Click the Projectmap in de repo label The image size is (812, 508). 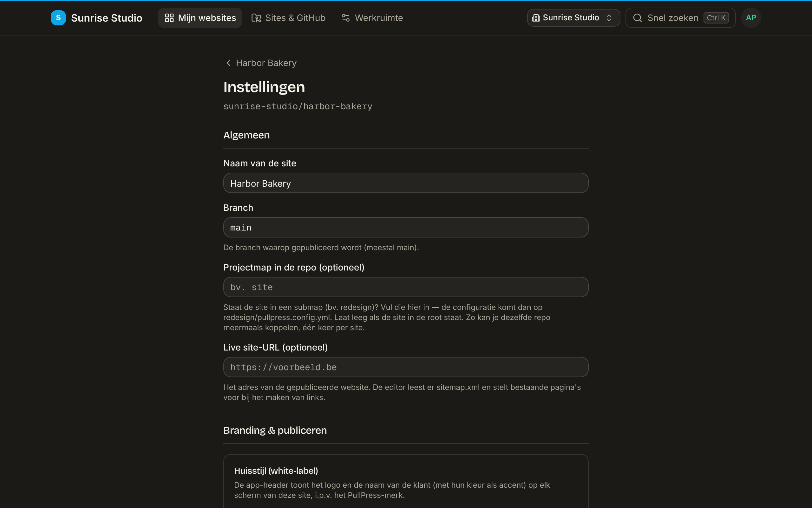[294, 267]
